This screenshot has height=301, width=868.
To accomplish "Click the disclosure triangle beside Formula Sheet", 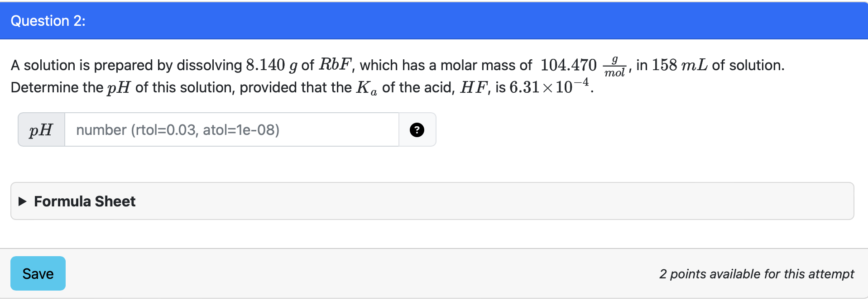I will pyautogui.click(x=22, y=201).
